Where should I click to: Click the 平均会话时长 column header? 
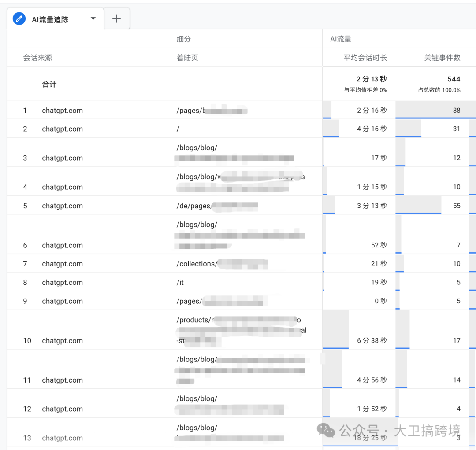coord(365,58)
